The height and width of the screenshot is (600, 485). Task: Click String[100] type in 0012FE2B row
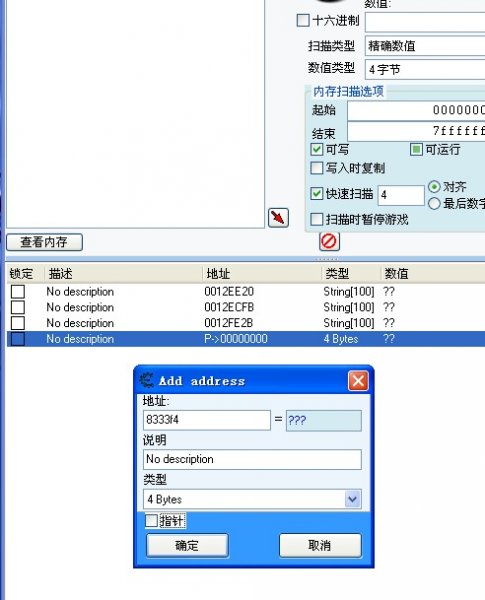349,323
